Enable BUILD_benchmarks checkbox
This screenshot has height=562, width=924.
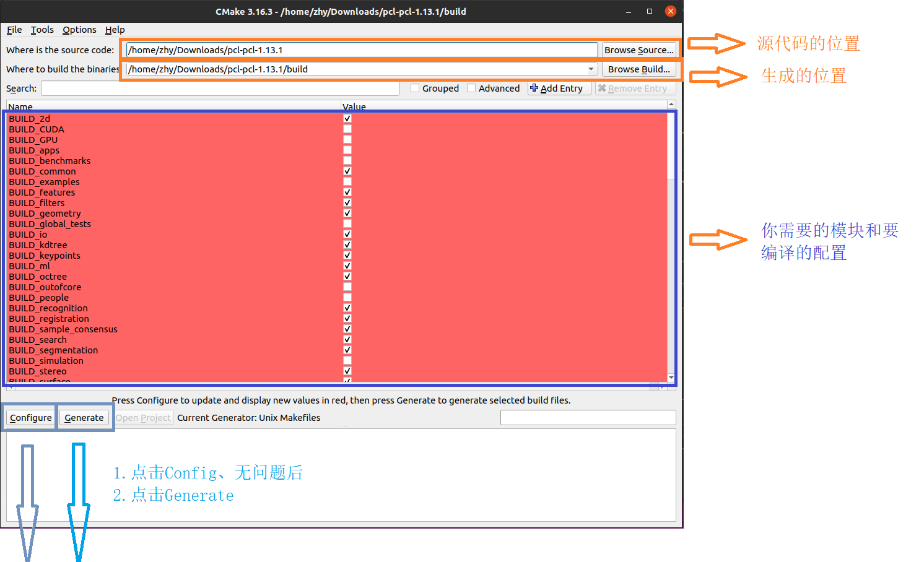click(x=347, y=161)
